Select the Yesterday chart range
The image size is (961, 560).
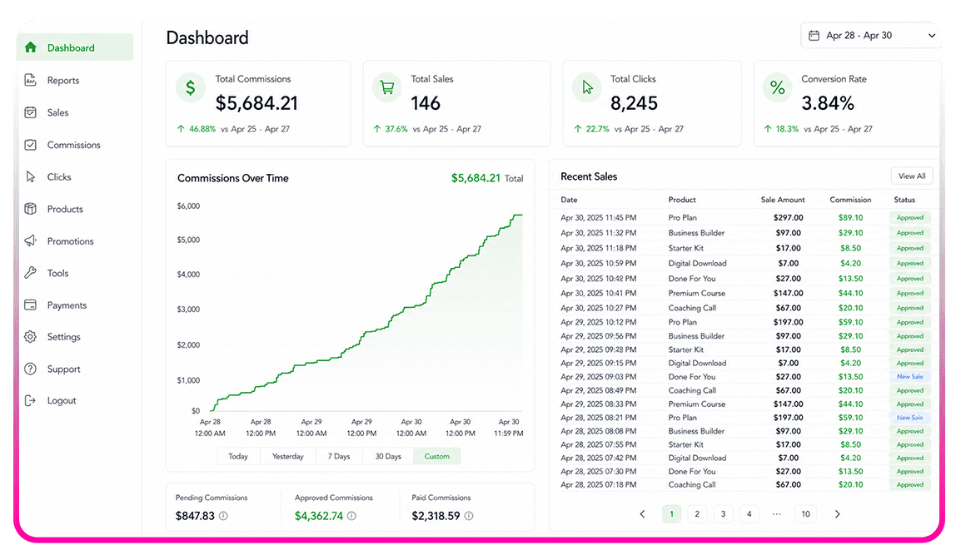tap(288, 457)
